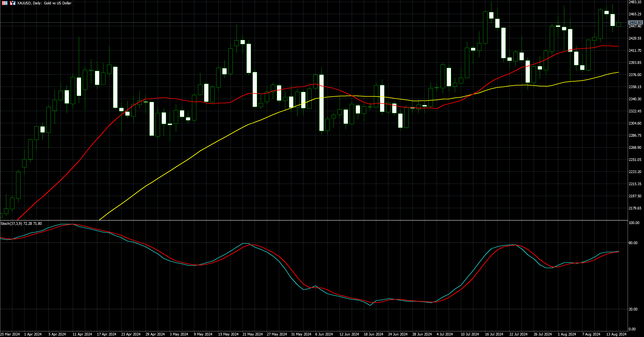Click the 2376.00 price scale label
This screenshot has width=644, height=337.
635,75
